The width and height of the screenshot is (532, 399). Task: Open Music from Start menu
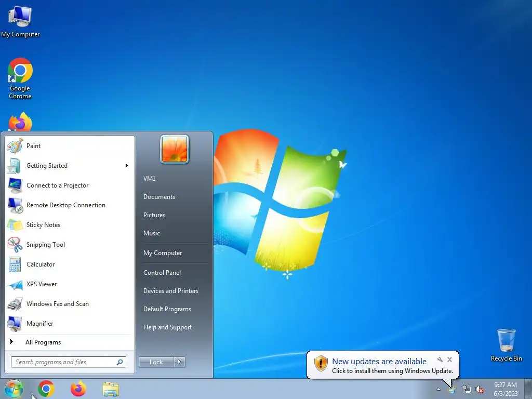[151, 233]
